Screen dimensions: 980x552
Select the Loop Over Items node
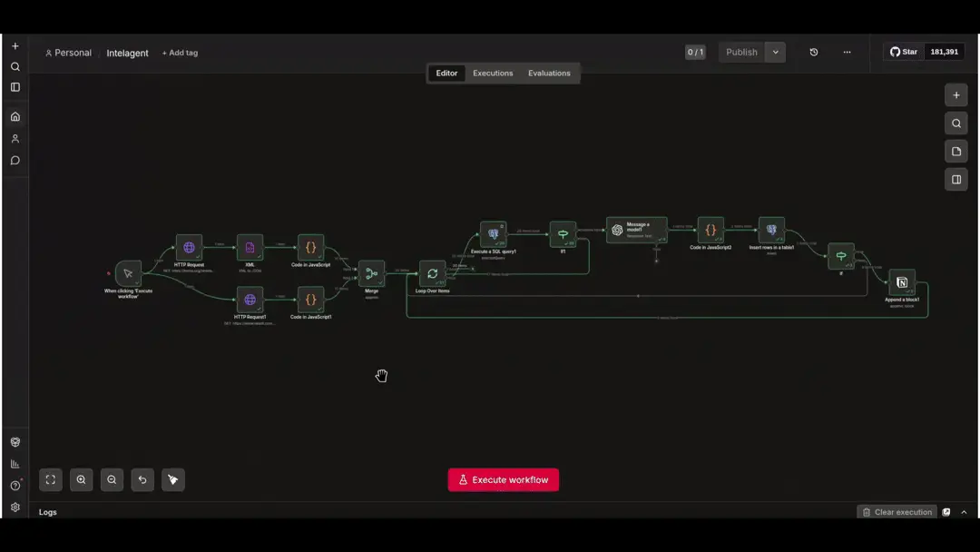(433, 274)
